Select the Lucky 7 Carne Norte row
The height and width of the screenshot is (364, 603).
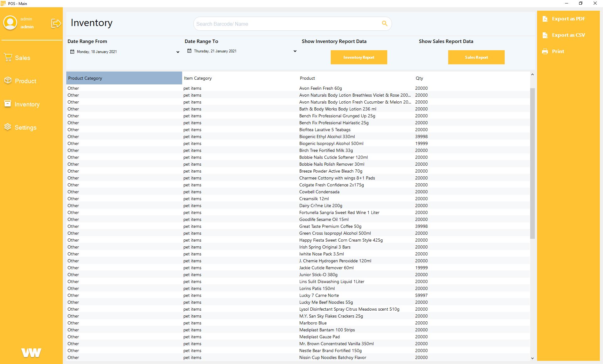(x=319, y=295)
